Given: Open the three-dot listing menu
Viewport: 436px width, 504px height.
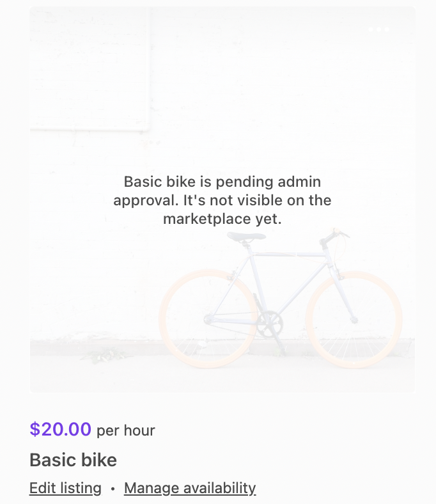Looking at the screenshot, I should coord(378,29).
